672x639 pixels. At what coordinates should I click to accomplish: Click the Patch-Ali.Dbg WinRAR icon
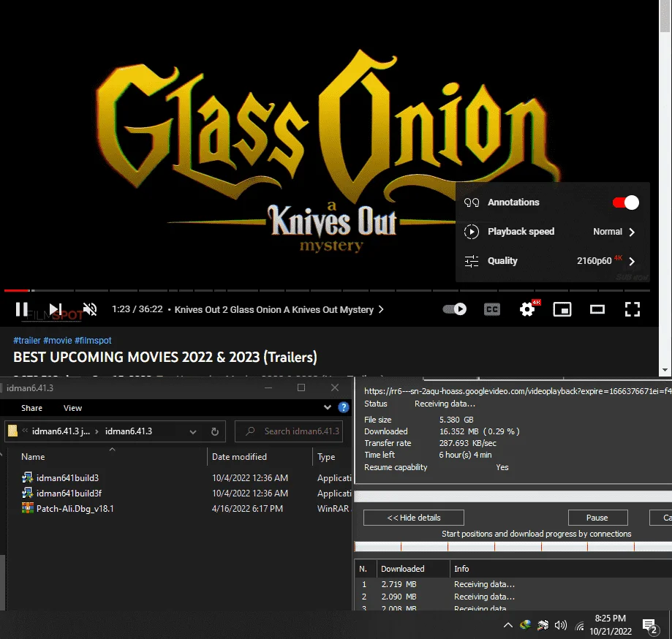click(x=28, y=508)
